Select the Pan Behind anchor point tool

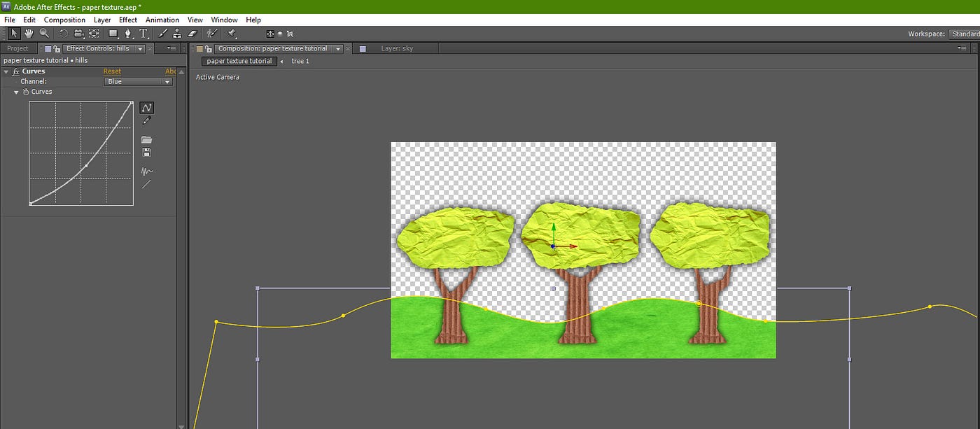[x=94, y=33]
